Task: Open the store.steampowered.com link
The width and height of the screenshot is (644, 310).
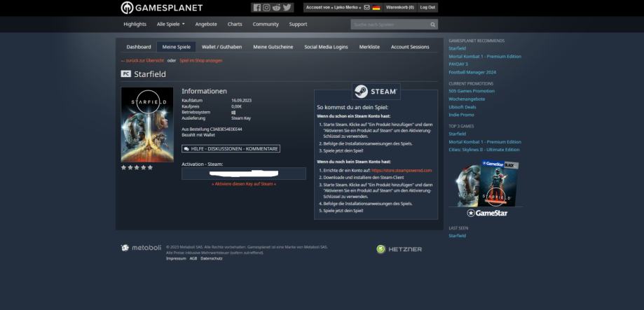Action: [402, 170]
